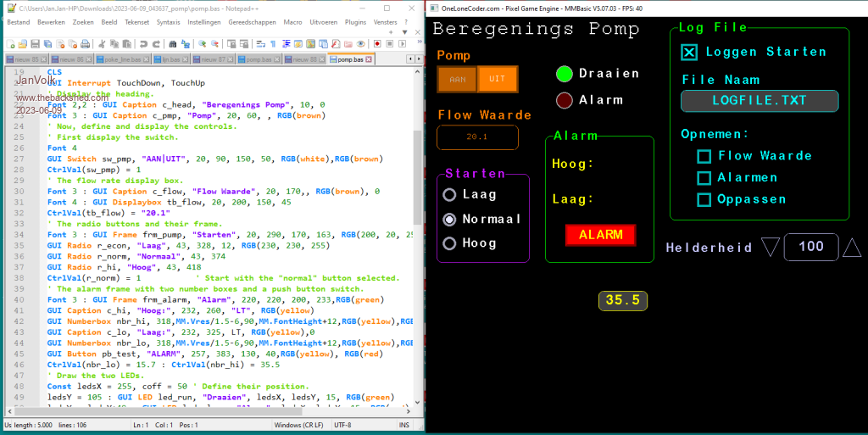The width and height of the screenshot is (868, 435).
Task: Enable the Flow Waarde checkbox under Opnemen
Action: click(x=704, y=156)
